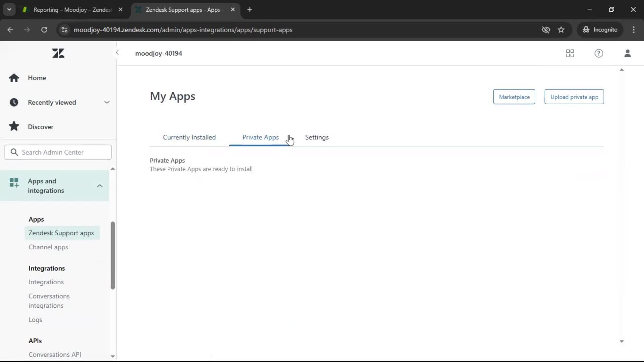Open Home in sidebar
Screen dimensions: 644x362
(37, 78)
